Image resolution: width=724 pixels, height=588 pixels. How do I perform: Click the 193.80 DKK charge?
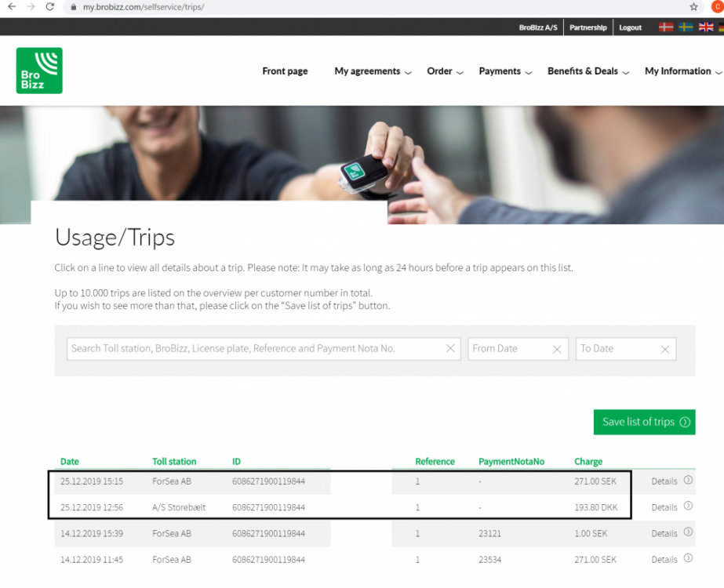click(x=595, y=507)
